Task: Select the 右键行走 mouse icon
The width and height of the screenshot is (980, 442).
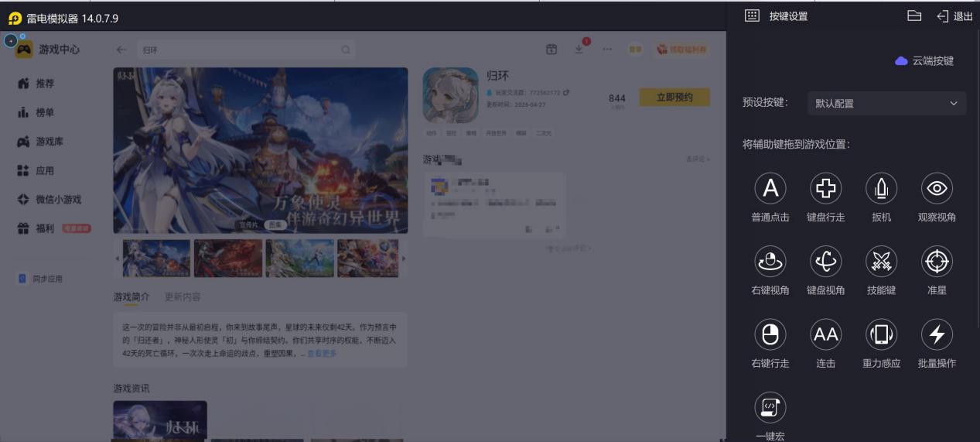Action: click(770, 334)
